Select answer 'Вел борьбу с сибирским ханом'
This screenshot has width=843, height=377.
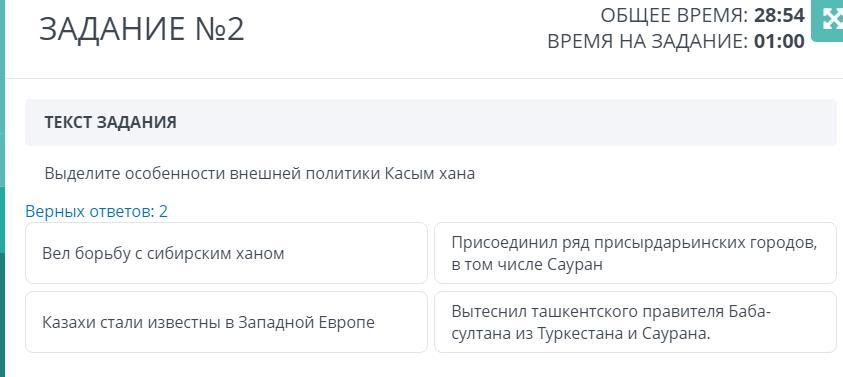[226, 253]
